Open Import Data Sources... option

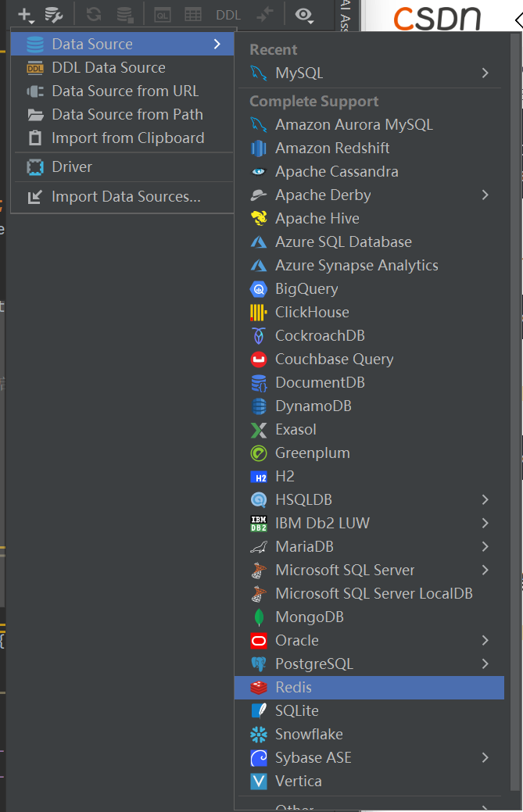coord(122,197)
